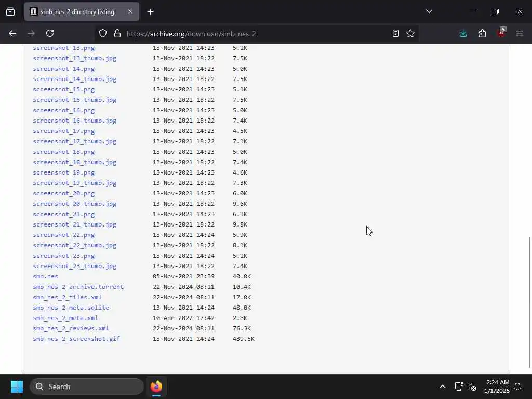
Task: Reload the current page
Action: click(x=50, y=34)
